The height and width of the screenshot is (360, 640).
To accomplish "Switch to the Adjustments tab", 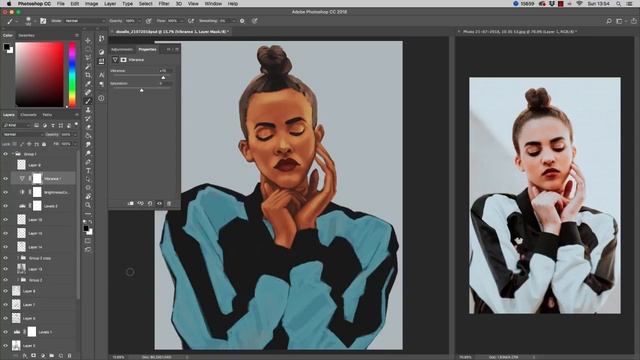I will point(122,49).
